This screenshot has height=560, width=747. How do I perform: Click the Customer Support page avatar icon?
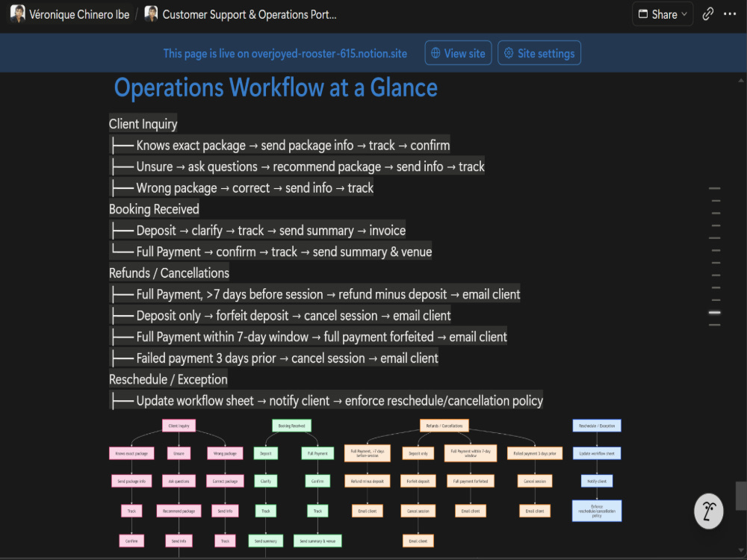(x=151, y=13)
